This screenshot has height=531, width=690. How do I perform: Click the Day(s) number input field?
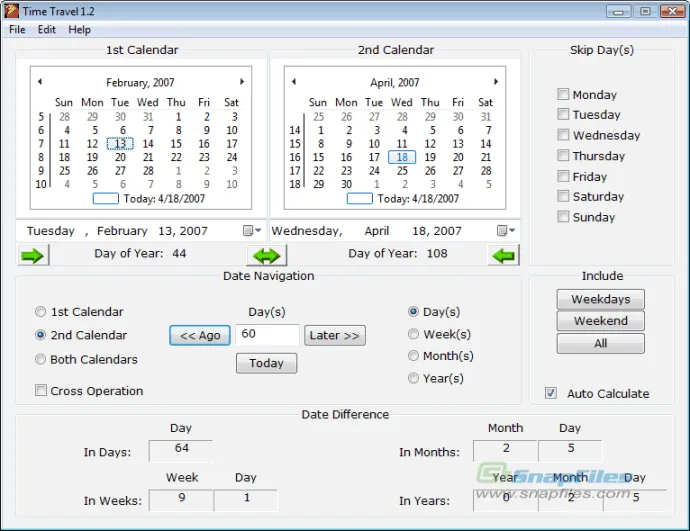tap(268, 335)
